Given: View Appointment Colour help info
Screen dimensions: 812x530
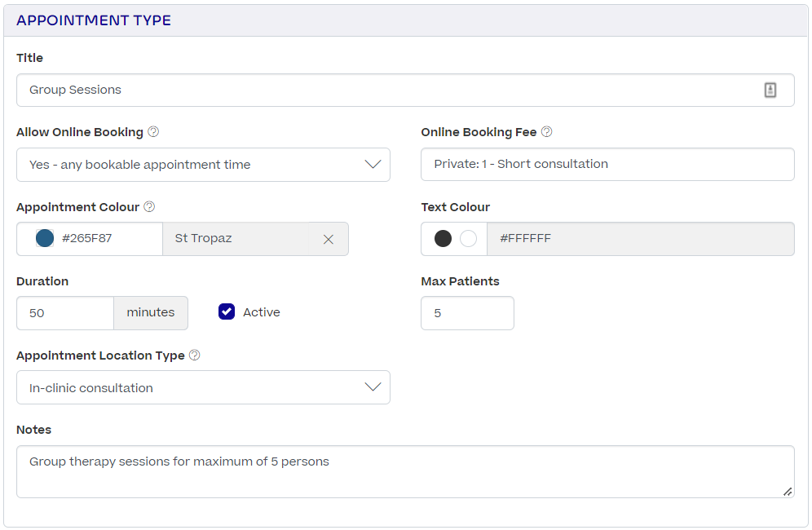Looking at the screenshot, I should [149, 207].
